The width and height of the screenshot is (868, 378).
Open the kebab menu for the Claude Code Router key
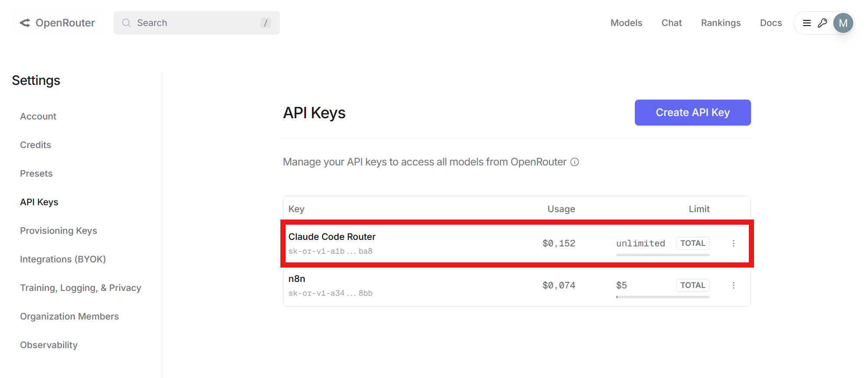(734, 243)
